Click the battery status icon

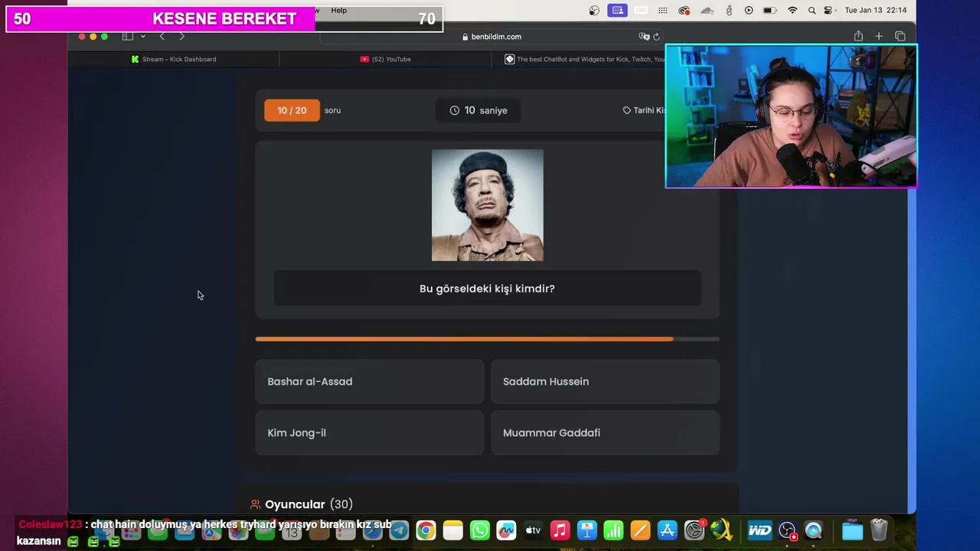coord(769,10)
